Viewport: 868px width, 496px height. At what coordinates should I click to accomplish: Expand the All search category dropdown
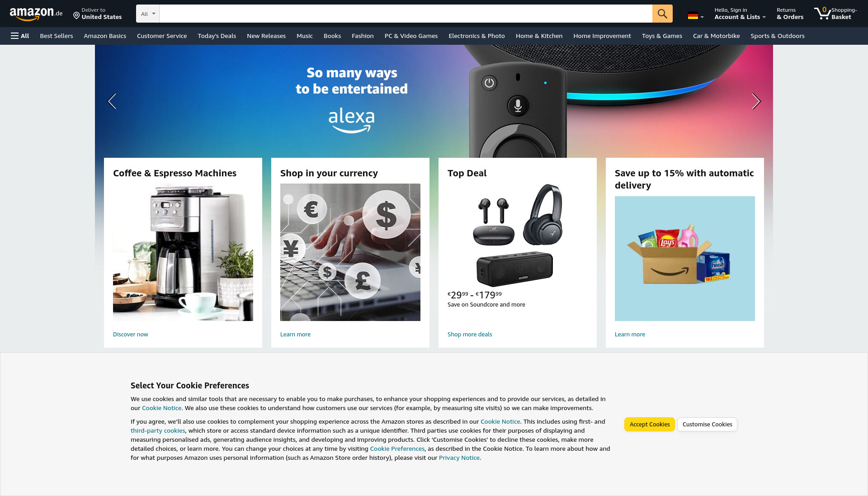point(148,14)
